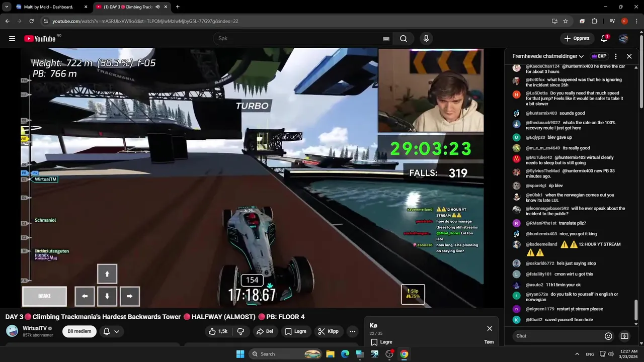This screenshot has width=644, height=362.
Task: Click Bli medlem join button
Action: pos(79,331)
